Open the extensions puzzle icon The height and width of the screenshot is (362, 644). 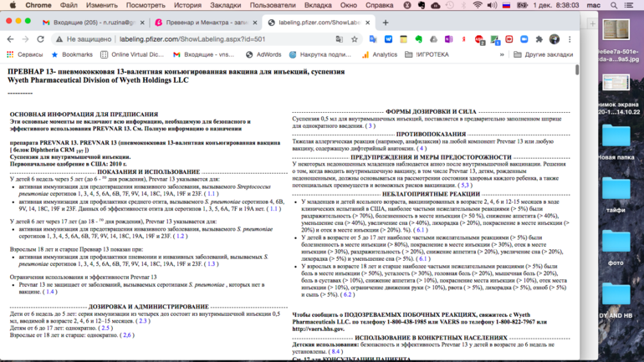539,39
